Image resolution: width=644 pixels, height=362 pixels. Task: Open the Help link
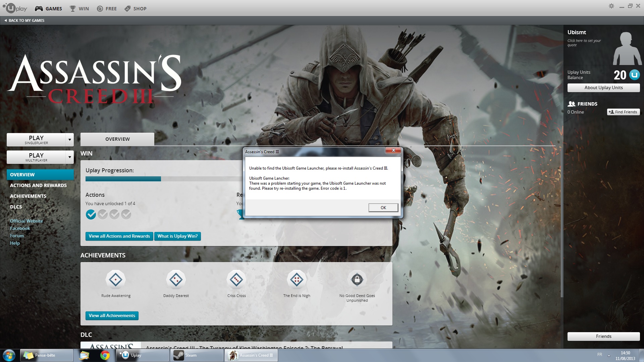coord(15,243)
